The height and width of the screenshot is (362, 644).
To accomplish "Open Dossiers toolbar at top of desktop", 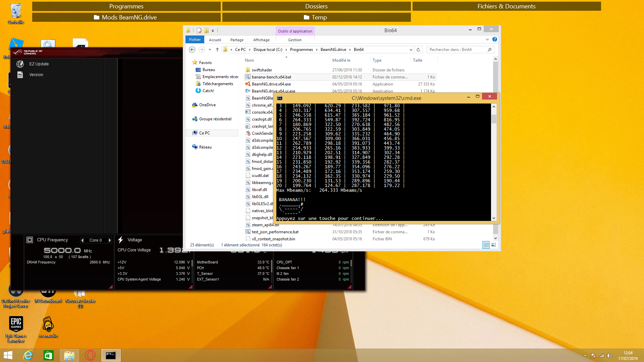I will click(x=316, y=6).
